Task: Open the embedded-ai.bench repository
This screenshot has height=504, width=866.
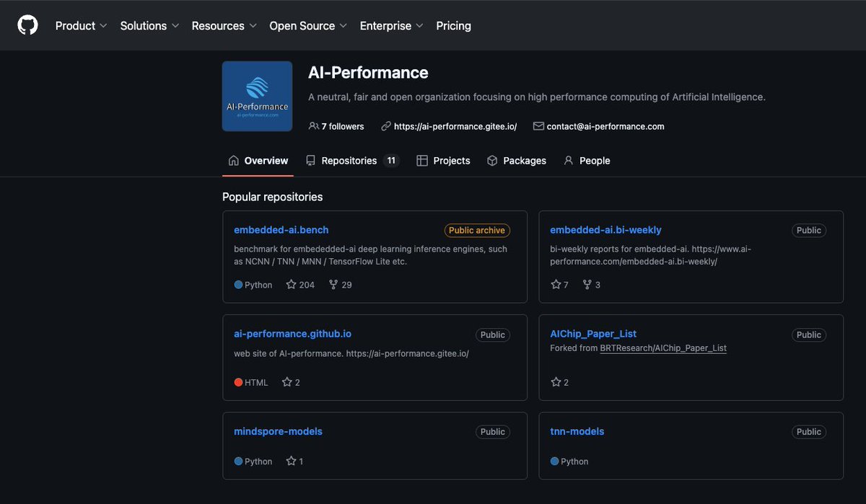Action: click(x=281, y=230)
